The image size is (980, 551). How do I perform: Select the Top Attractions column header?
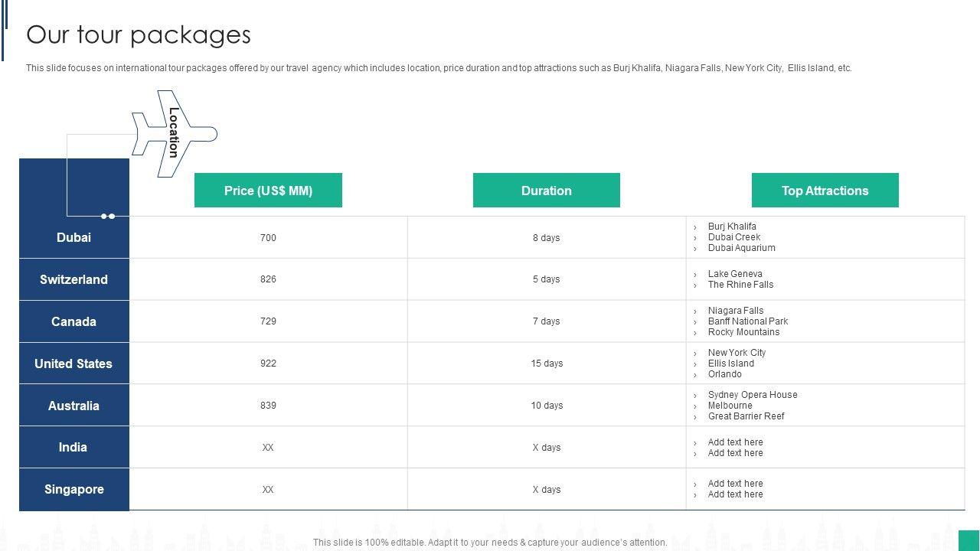[825, 191]
